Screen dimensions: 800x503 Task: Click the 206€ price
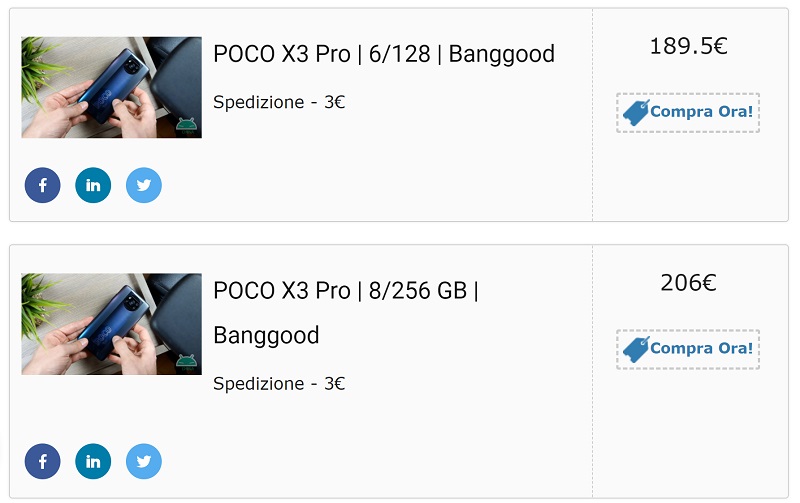tap(688, 283)
